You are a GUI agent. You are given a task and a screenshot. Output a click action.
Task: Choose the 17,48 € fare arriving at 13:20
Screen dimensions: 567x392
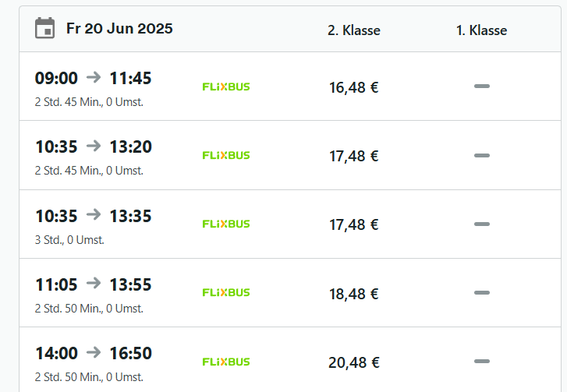coord(353,156)
